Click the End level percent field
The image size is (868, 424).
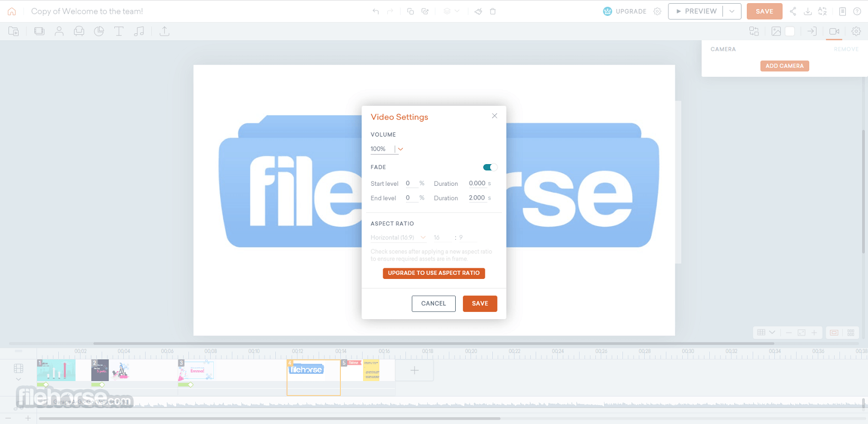(x=411, y=198)
